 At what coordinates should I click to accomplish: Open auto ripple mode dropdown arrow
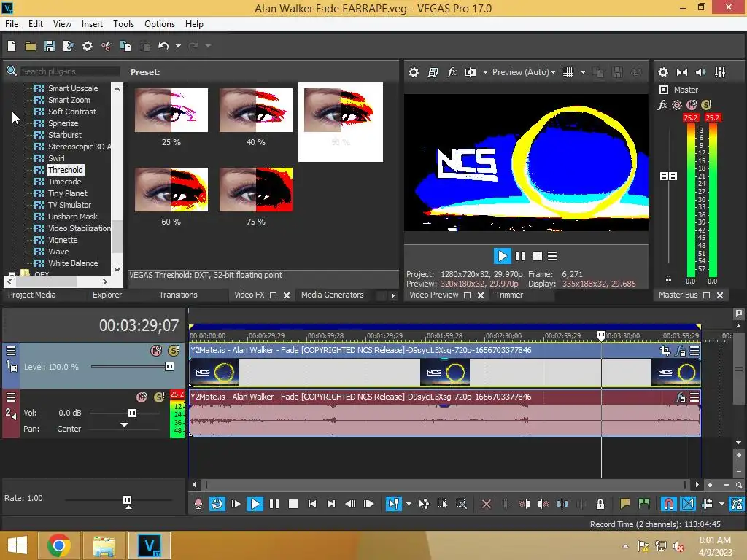click(721, 504)
